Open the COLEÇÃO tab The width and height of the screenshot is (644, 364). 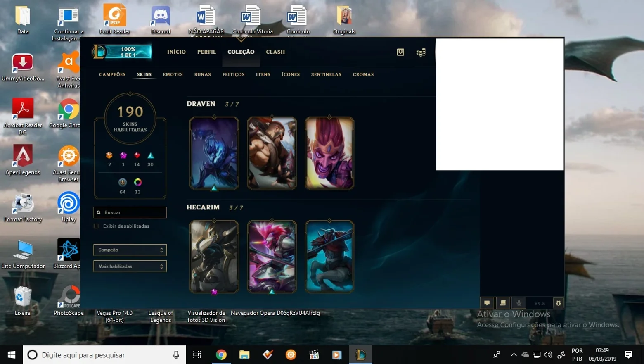(x=241, y=52)
